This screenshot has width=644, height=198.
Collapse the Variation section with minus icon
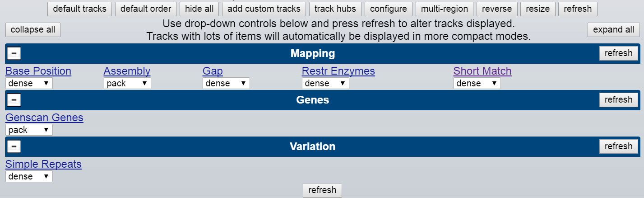(x=14, y=146)
